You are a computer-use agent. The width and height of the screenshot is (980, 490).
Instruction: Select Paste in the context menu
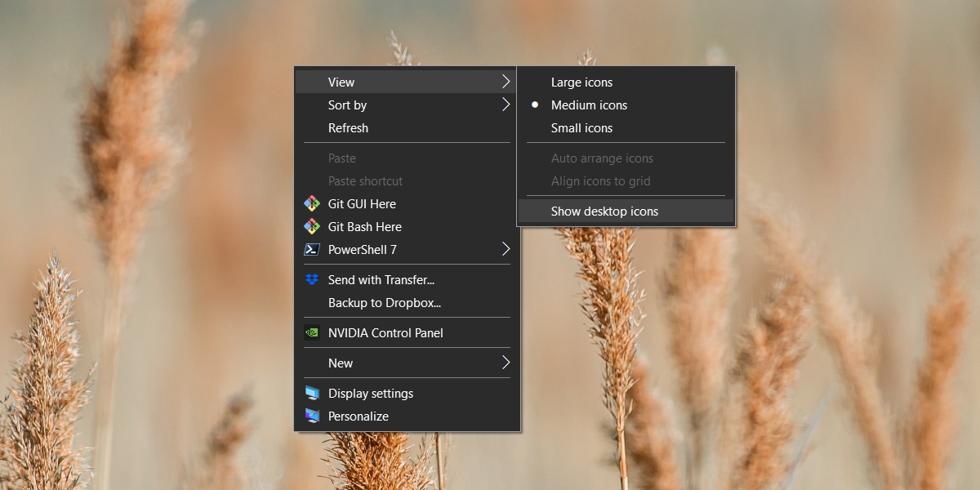(406, 158)
